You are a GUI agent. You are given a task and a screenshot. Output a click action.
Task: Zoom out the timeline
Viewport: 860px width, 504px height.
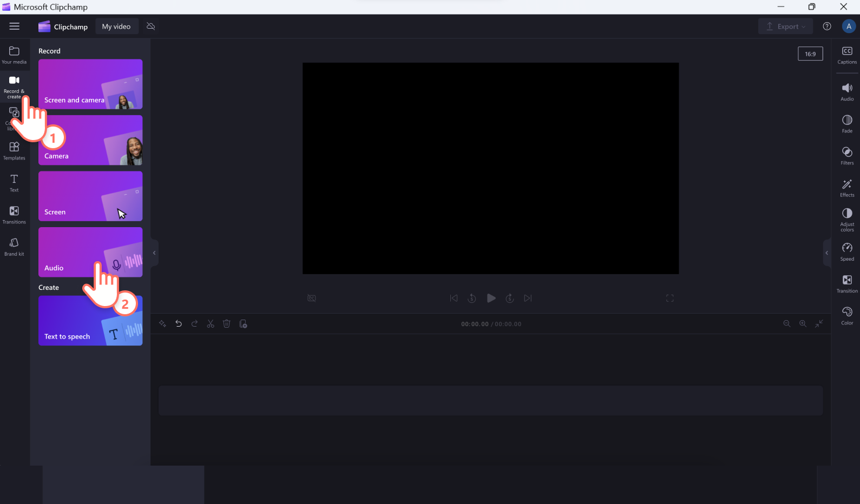click(787, 324)
